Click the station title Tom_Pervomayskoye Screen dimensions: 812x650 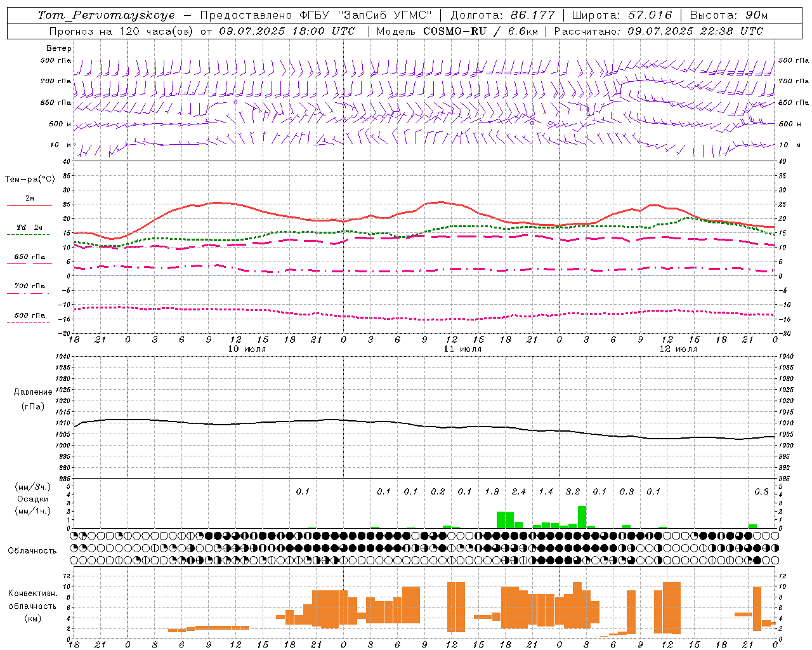point(106,15)
